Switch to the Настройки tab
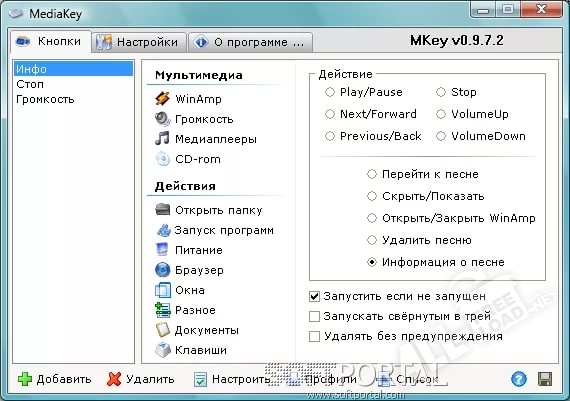Screen dimensions: 570x401 (139, 42)
